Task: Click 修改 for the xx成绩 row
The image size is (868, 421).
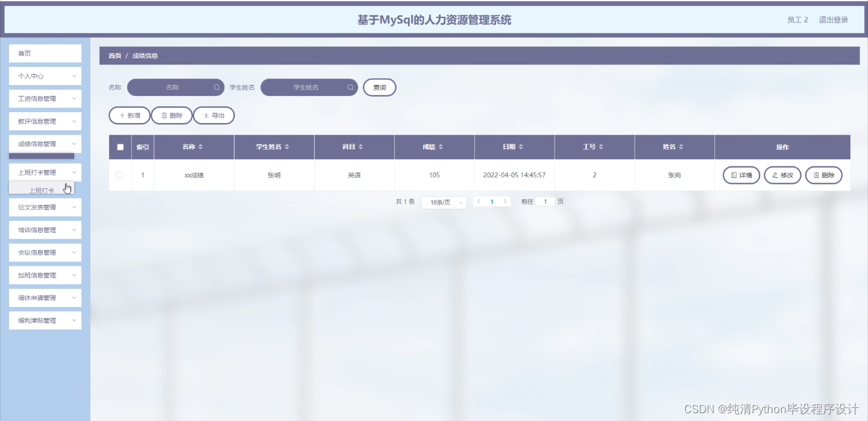Action: pyautogui.click(x=782, y=176)
